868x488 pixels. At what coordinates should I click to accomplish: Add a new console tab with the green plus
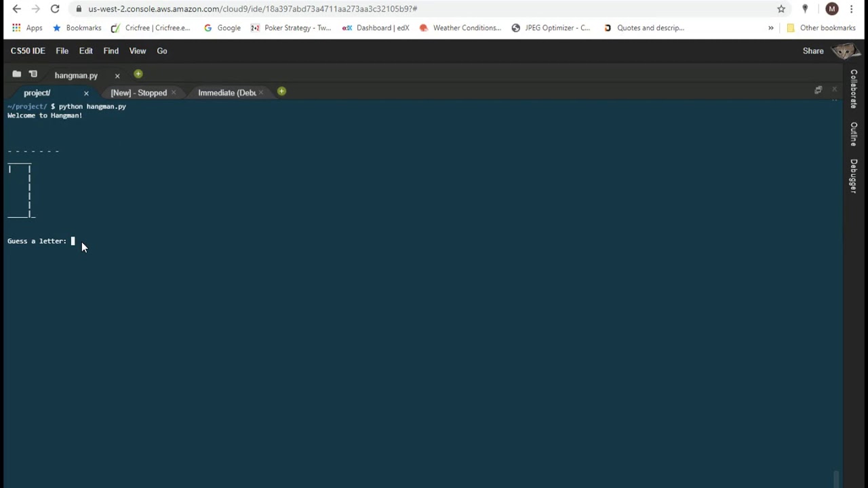click(281, 91)
